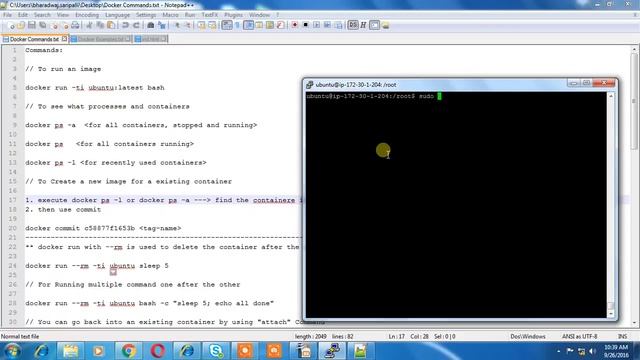Screen dimensions: 640x360
Task: Switch to the second document tab
Action: coord(100,39)
